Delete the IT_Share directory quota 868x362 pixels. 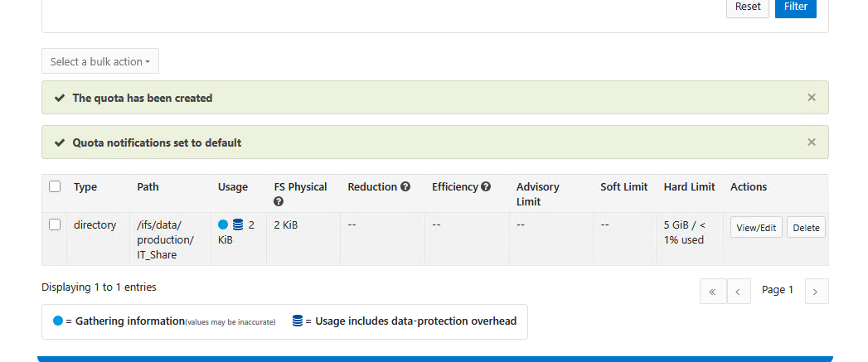(806, 228)
